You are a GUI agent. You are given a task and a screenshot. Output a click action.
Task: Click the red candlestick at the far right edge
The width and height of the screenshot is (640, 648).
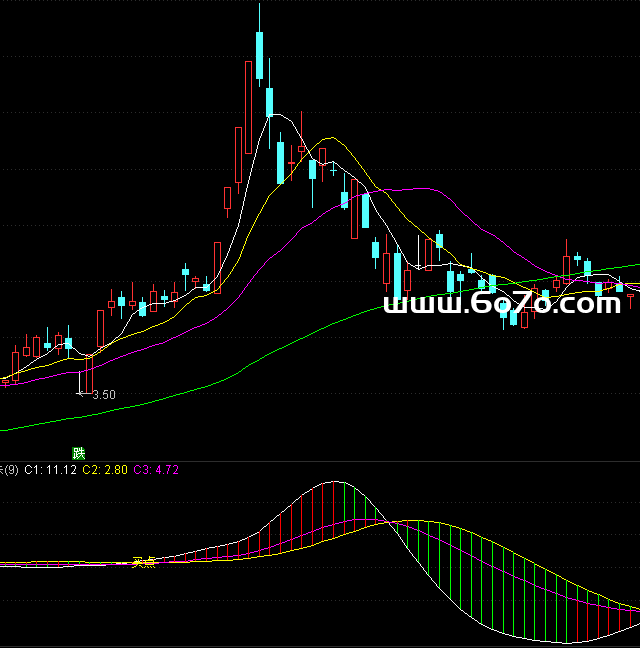coord(630,295)
